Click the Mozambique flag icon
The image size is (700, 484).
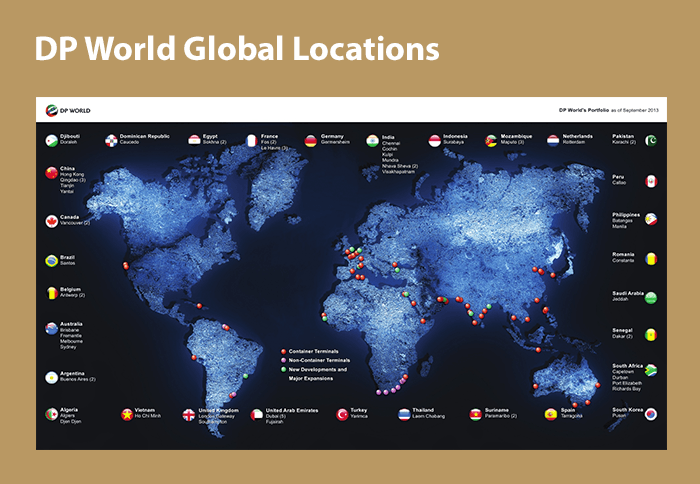tap(491, 141)
